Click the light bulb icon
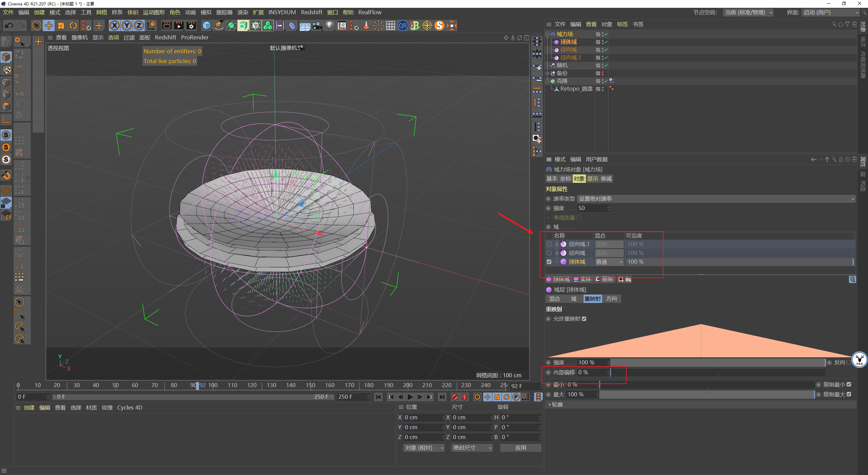The image size is (868, 475). point(329,25)
